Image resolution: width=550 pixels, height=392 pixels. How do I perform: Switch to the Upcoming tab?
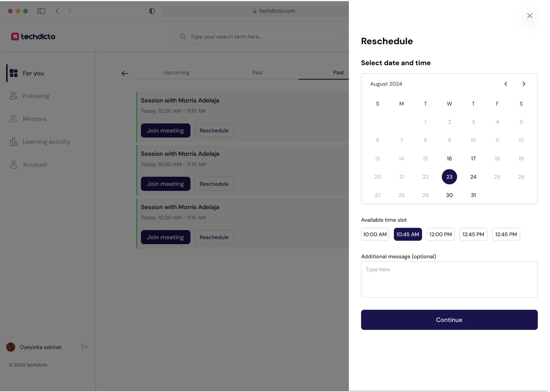pyautogui.click(x=177, y=73)
